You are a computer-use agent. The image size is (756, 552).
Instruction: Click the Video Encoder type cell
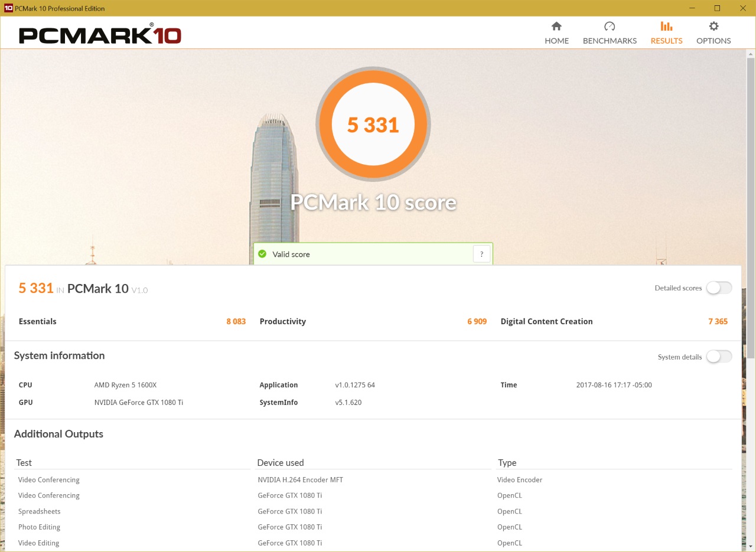[x=520, y=480]
